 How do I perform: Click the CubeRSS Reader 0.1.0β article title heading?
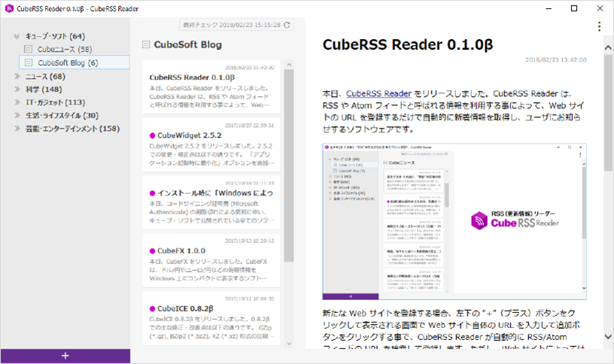click(x=408, y=44)
